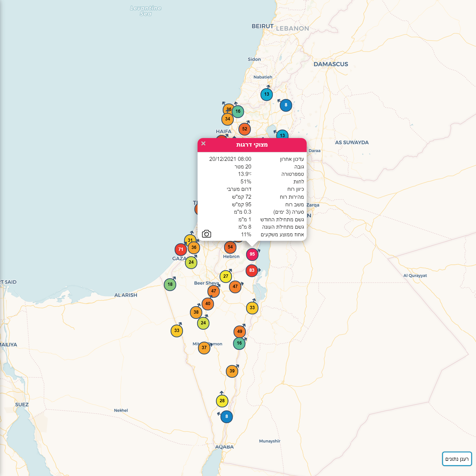The image size is (476, 476).
Task: Select the cyan 13 marker below Nabatieh
Action: (x=267, y=94)
